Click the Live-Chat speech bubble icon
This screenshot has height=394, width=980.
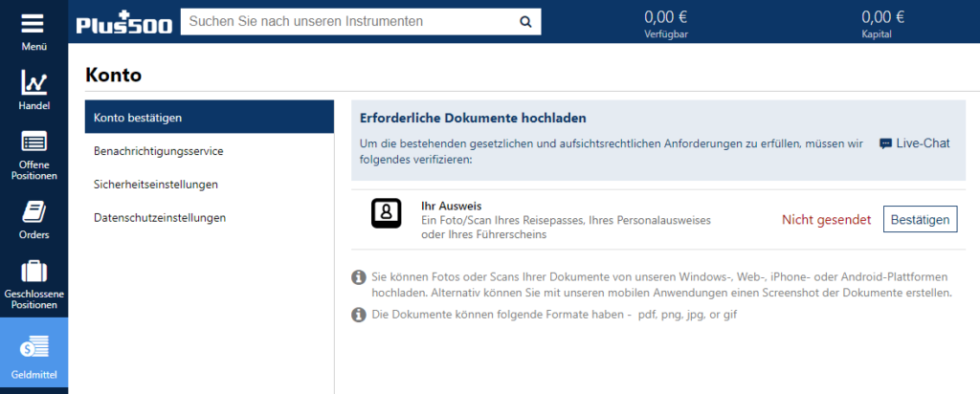pos(885,143)
